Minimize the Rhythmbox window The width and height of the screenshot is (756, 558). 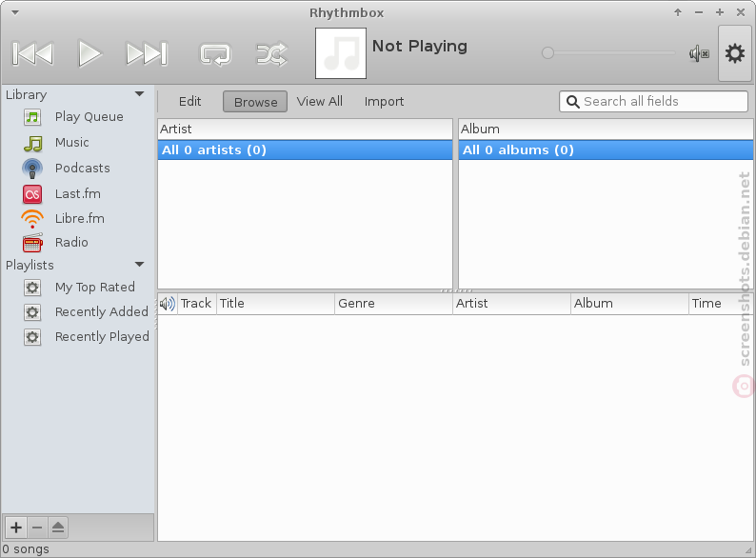tap(699, 12)
